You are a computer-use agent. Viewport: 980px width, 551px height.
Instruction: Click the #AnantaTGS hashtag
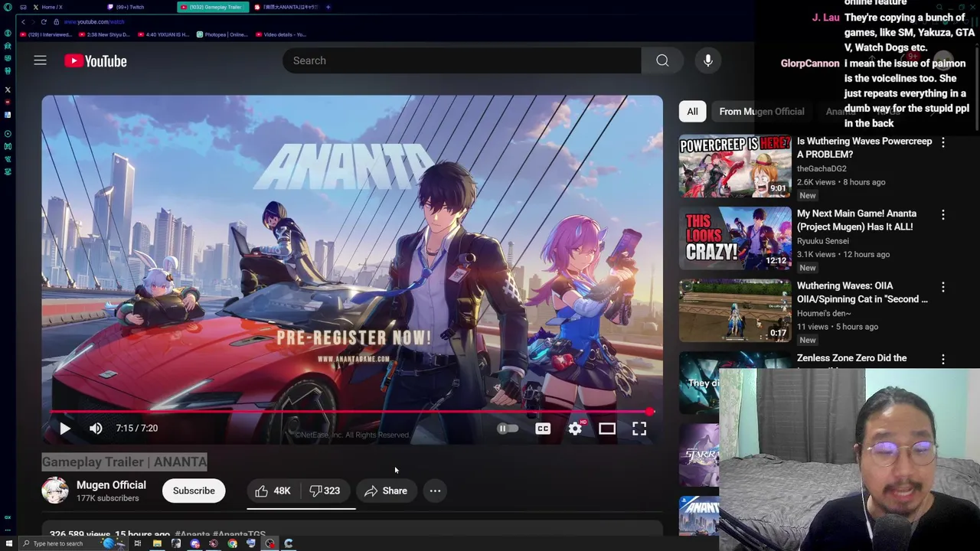[x=240, y=533]
